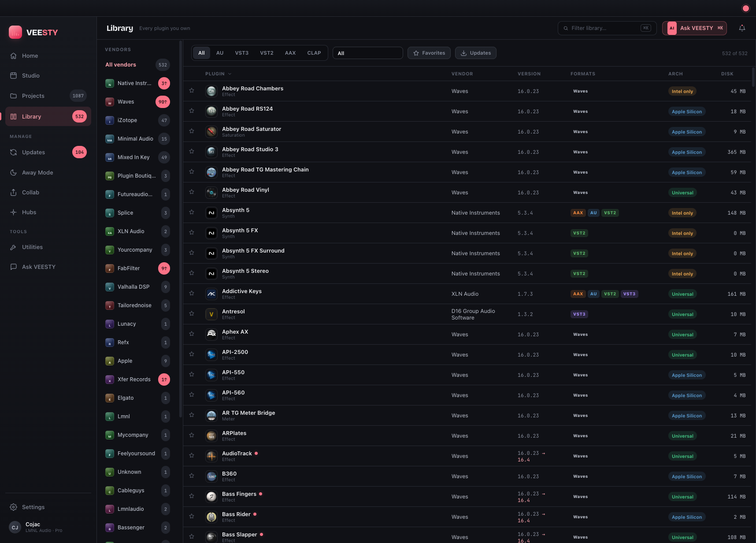Select the CLAP format tab

coord(314,53)
